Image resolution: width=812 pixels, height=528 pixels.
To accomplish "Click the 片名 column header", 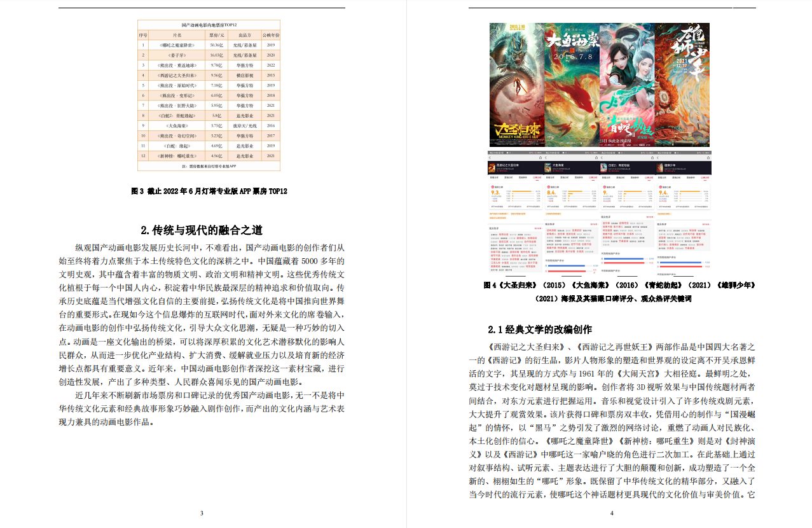I will coord(177,35).
